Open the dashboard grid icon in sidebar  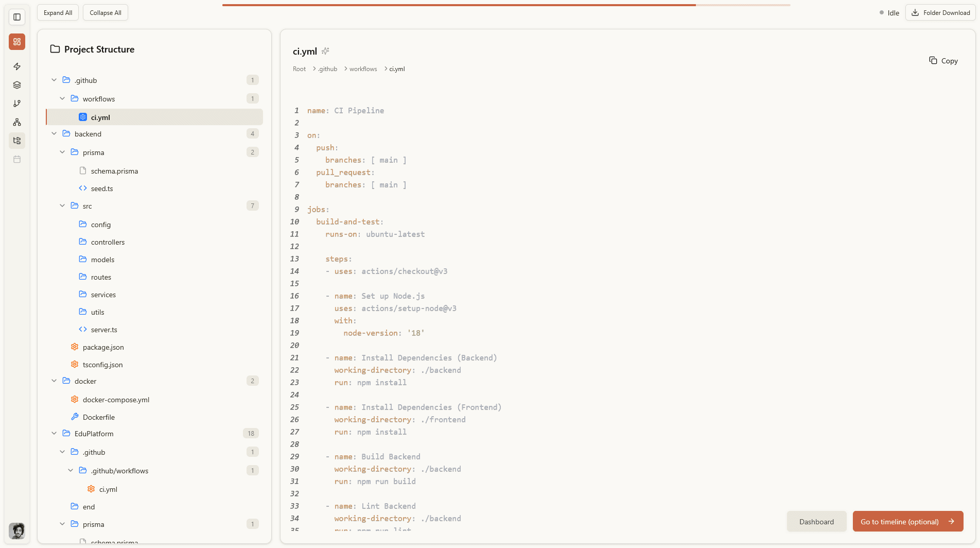tap(17, 42)
